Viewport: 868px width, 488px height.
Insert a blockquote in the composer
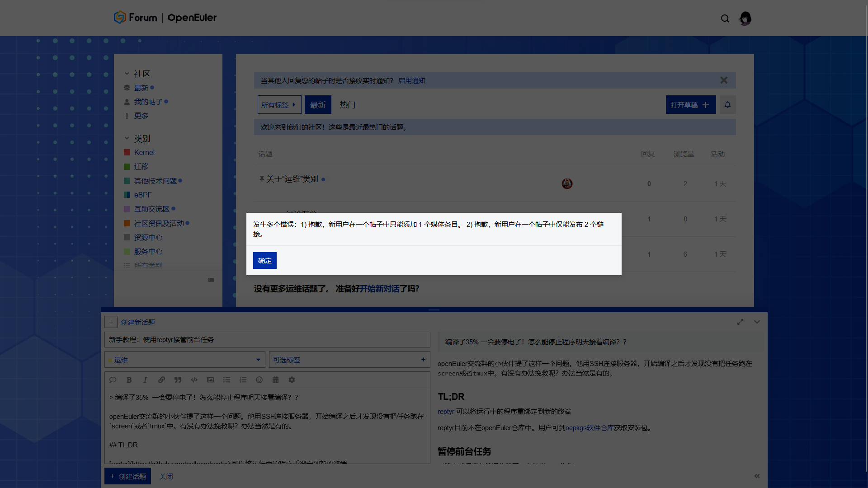coord(178,380)
